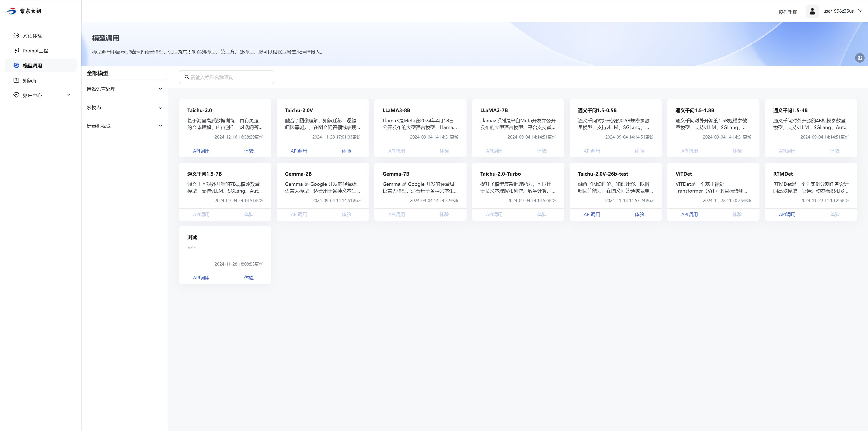Viewport: 868px width, 431px height.
Task: Open the 知识库 book icon
Action: point(16,80)
